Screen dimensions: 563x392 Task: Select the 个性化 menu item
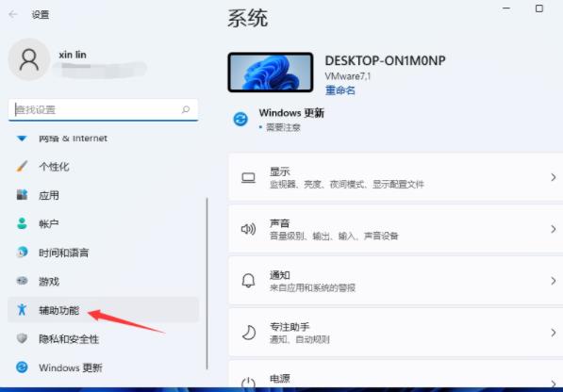click(x=103, y=167)
